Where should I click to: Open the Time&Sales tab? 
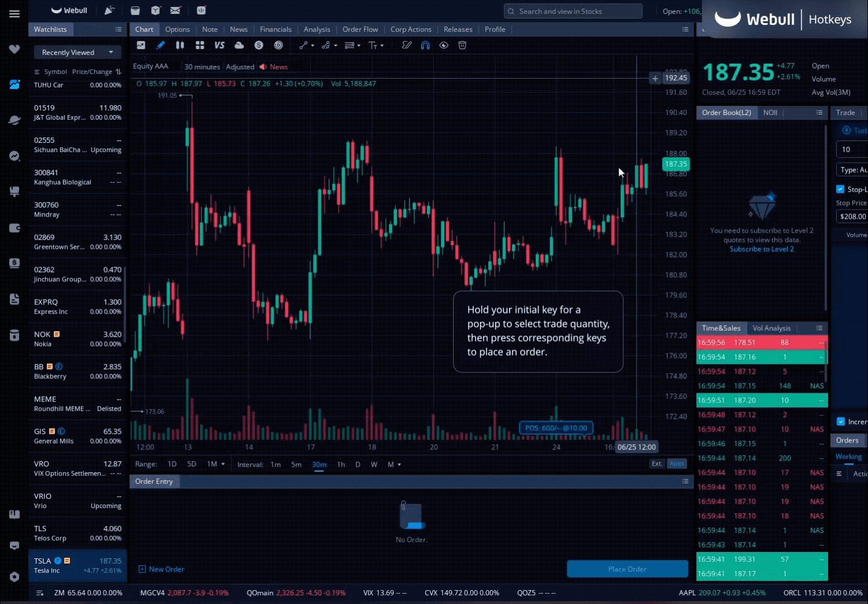point(721,328)
